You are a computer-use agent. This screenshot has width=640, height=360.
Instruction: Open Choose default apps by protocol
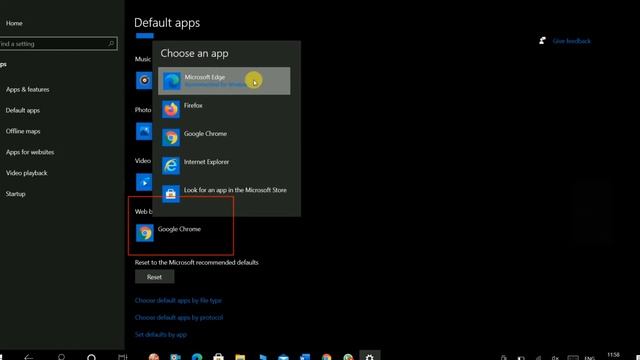click(x=179, y=318)
